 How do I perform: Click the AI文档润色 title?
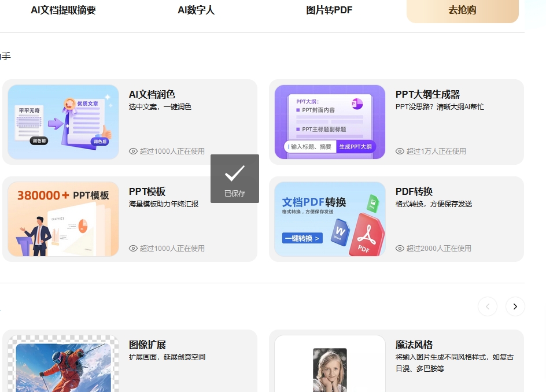point(152,94)
